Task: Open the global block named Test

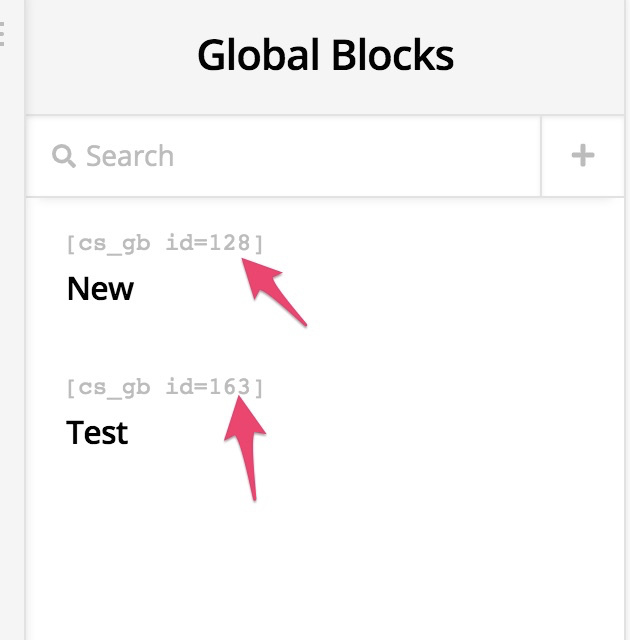Action: tap(97, 432)
